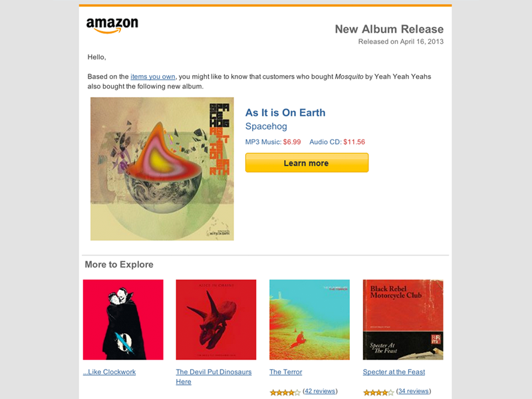
Task: Click the Amazon logo
Action: [x=112, y=25]
